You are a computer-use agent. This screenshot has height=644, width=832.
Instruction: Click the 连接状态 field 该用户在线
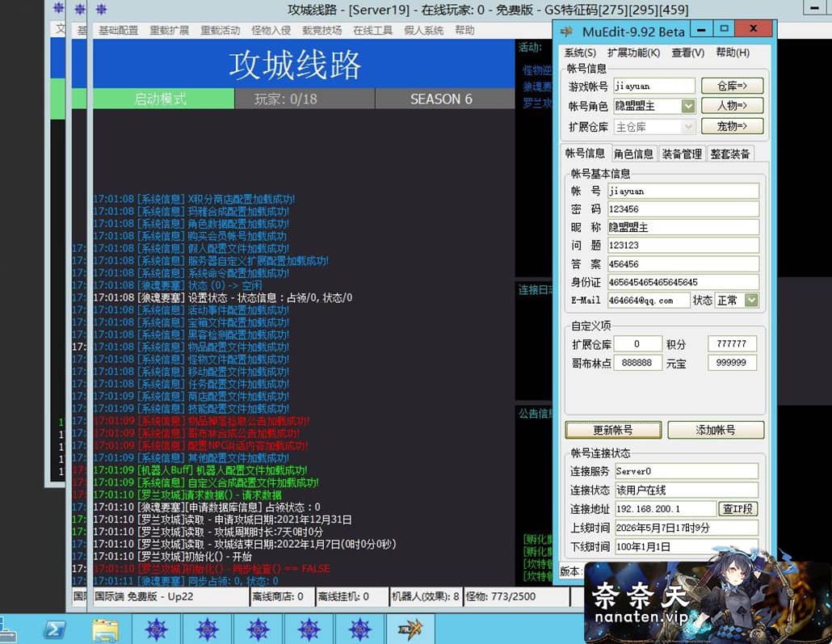click(x=686, y=490)
